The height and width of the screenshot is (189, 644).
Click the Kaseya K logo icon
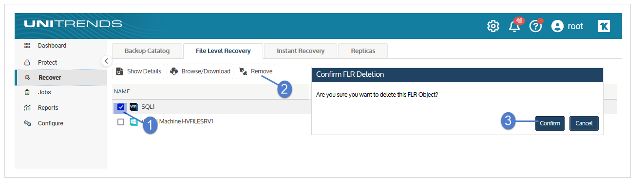[x=604, y=26]
